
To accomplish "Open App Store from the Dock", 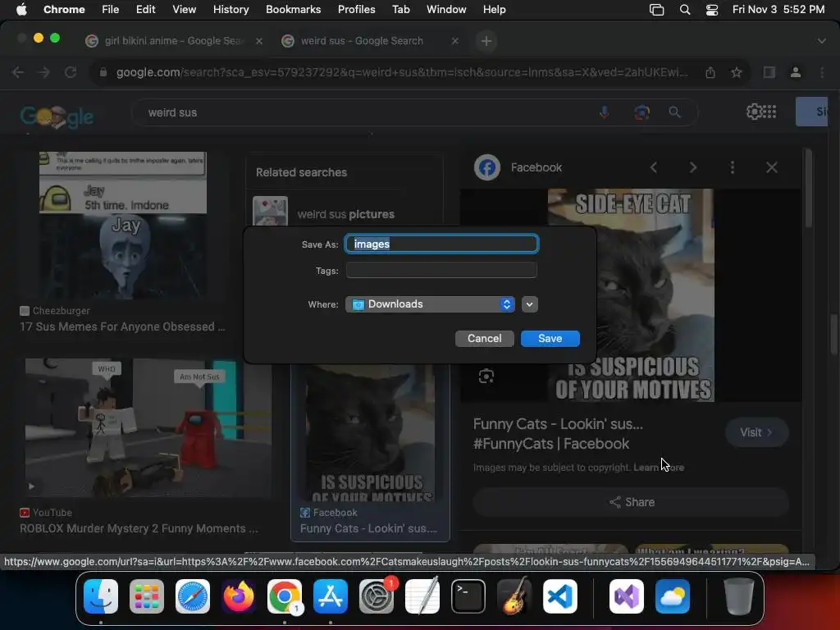I will (331, 596).
